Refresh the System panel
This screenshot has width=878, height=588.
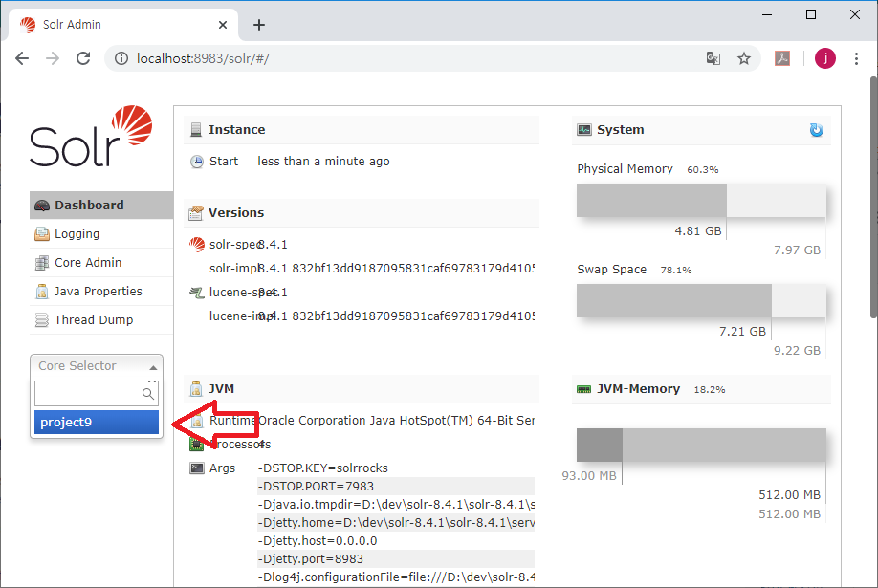point(817,130)
